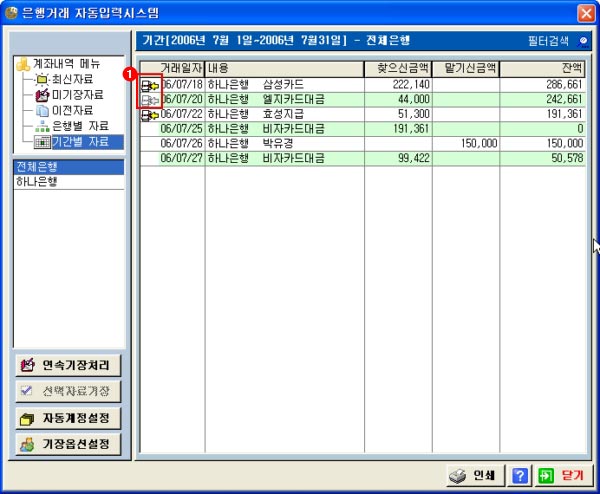Click the 기간별 자료 calendar icon
Image resolution: width=600 pixels, height=494 pixels.
(x=42, y=142)
